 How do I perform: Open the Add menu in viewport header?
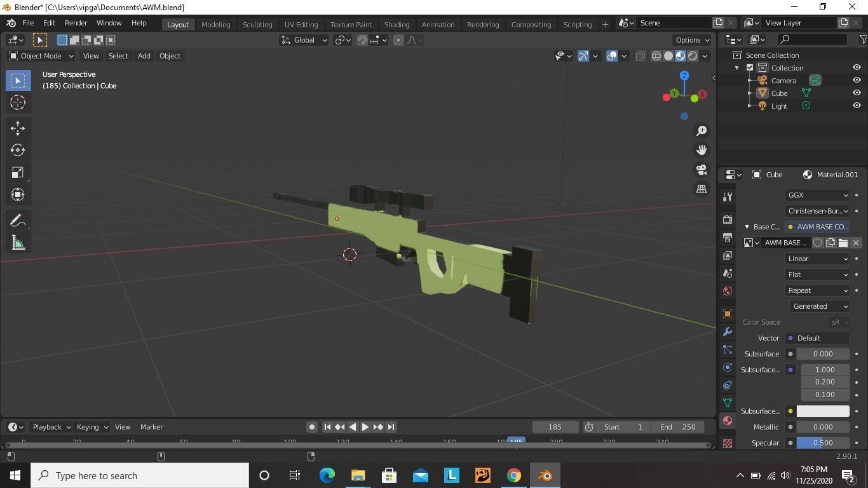pyautogui.click(x=144, y=56)
